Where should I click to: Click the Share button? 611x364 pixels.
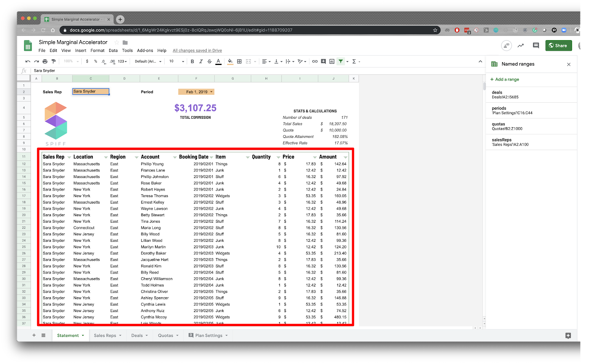pos(558,45)
